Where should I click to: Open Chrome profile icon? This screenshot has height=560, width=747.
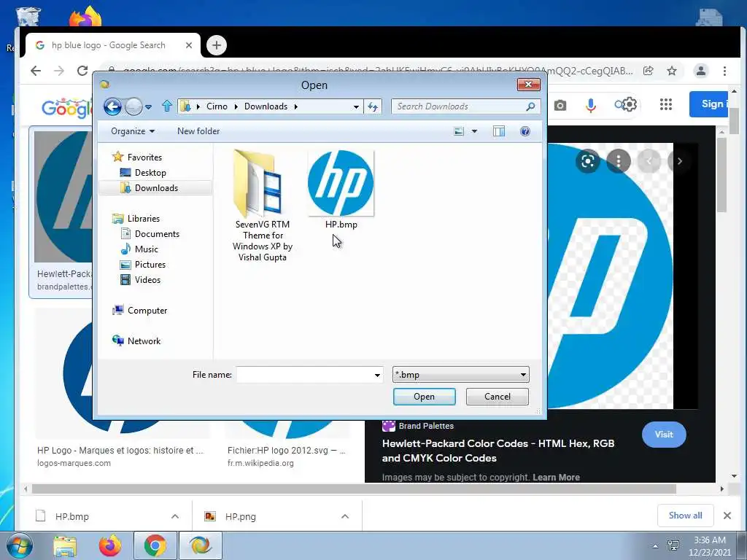pos(701,71)
